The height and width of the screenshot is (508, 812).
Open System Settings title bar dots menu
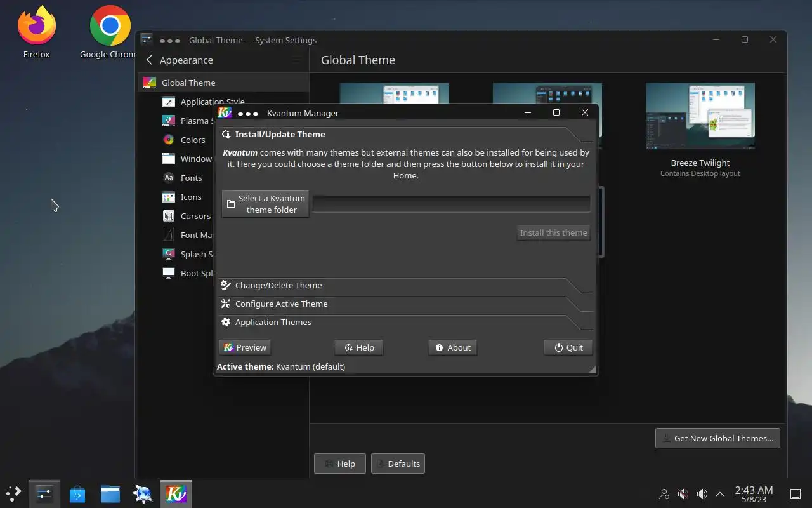click(170, 41)
